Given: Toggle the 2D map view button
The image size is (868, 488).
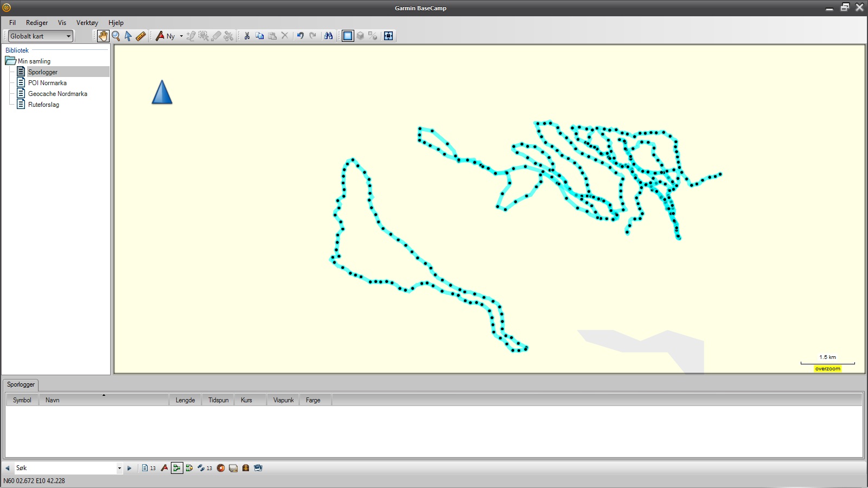Looking at the screenshot, I should pyautogui.click(x=348, y=36).
